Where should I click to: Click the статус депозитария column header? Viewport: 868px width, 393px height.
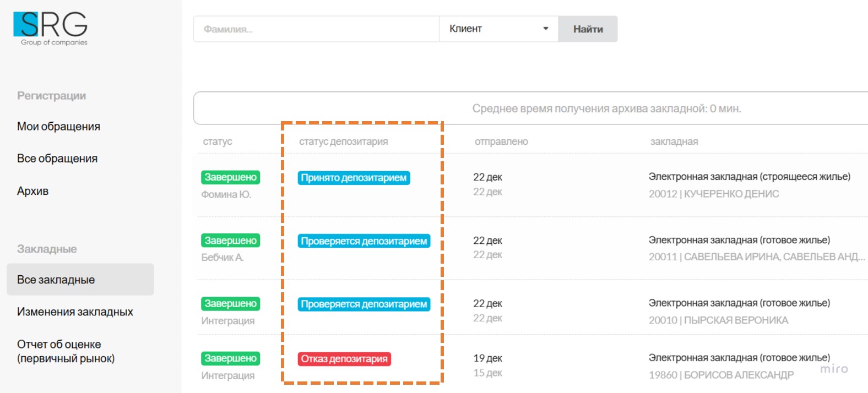tap(343, 141)
